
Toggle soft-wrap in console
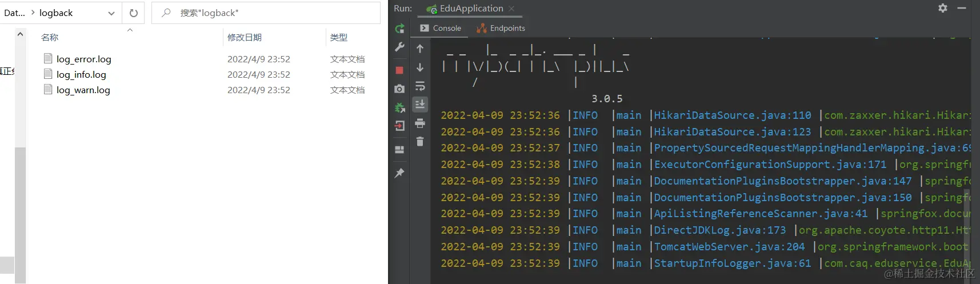(x=420, y=86)
